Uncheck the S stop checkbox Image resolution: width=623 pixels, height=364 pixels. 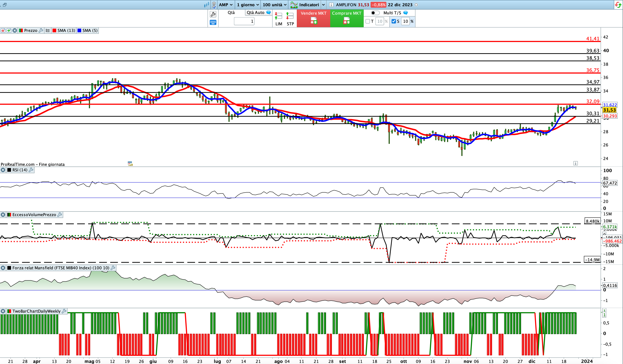tap(394, 21)
